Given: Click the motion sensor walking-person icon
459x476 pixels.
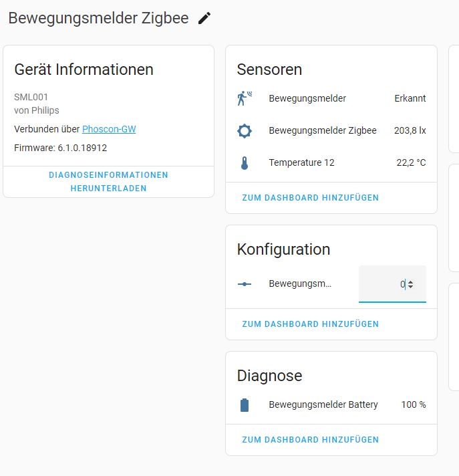Looking at the screenshot, I should [x=245, y=98].
